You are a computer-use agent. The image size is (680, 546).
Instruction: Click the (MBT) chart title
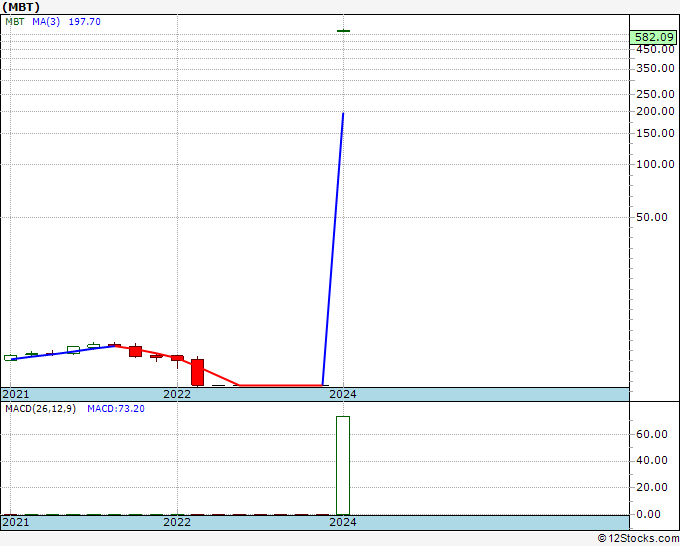[21, 7]
